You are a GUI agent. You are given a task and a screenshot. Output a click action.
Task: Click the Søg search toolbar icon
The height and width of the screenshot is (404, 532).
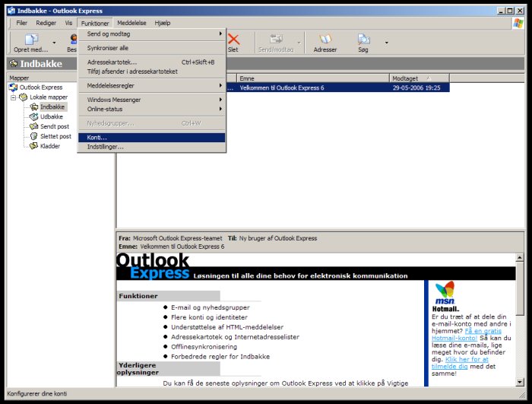tap(363, 43)
